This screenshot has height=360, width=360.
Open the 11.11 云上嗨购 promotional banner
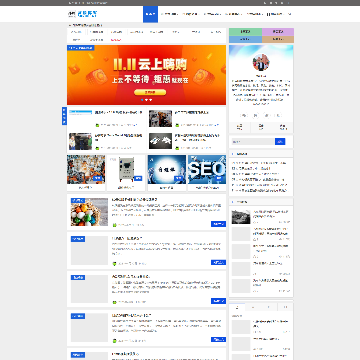[146, 75]
